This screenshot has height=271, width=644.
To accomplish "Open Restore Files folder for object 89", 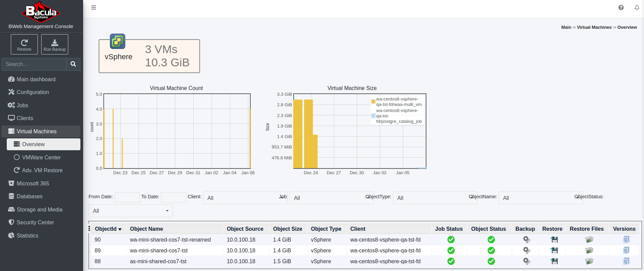I will pyautogui.click(x=589, y=250).
